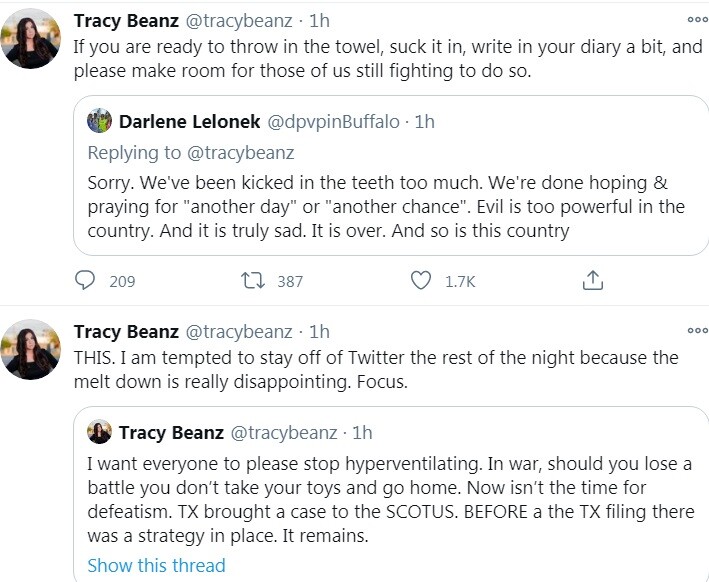The width and height of the screenshot is (709, 582).
Task: Click the Darlene Lelonek display name
Action: 187,122
